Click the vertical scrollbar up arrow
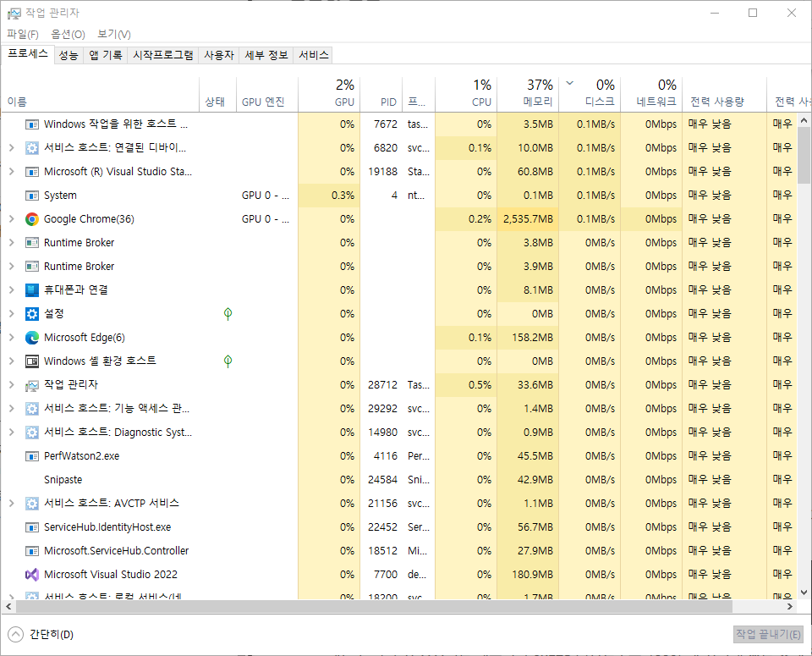 tap(804, 120)
